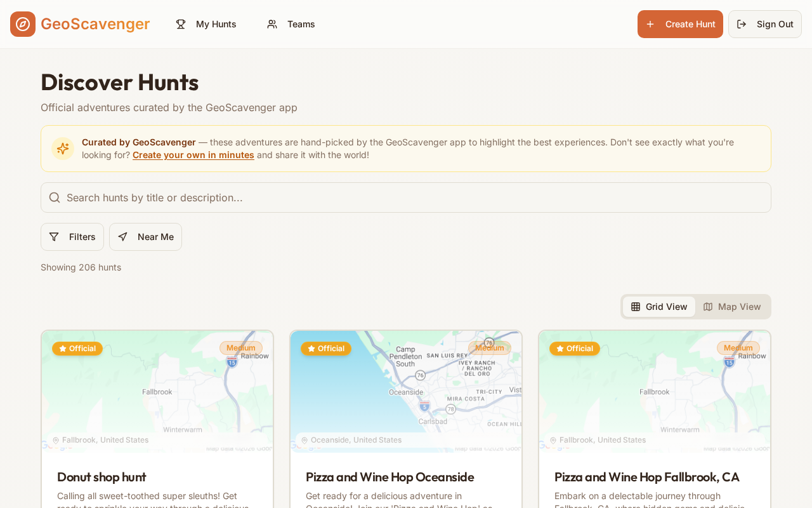
Task: Click the 'Discover Hunts' heading
Action: pyautogui.click(x=120, y=83)
